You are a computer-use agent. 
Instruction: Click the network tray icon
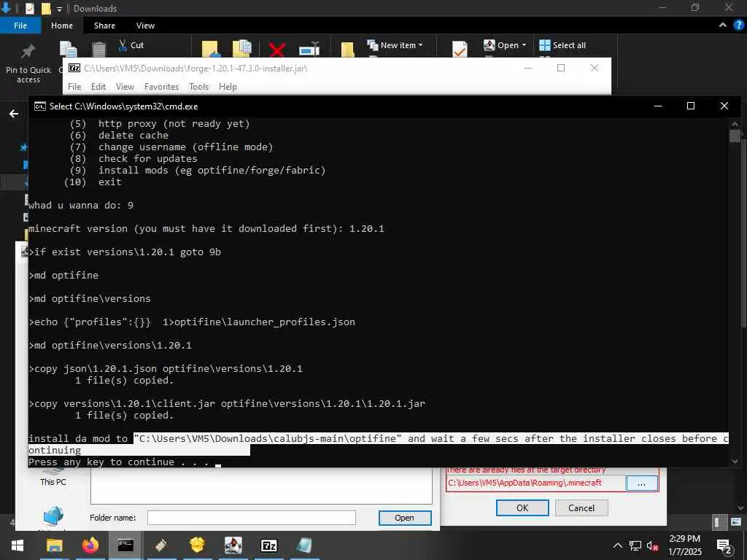click(635, 545)
